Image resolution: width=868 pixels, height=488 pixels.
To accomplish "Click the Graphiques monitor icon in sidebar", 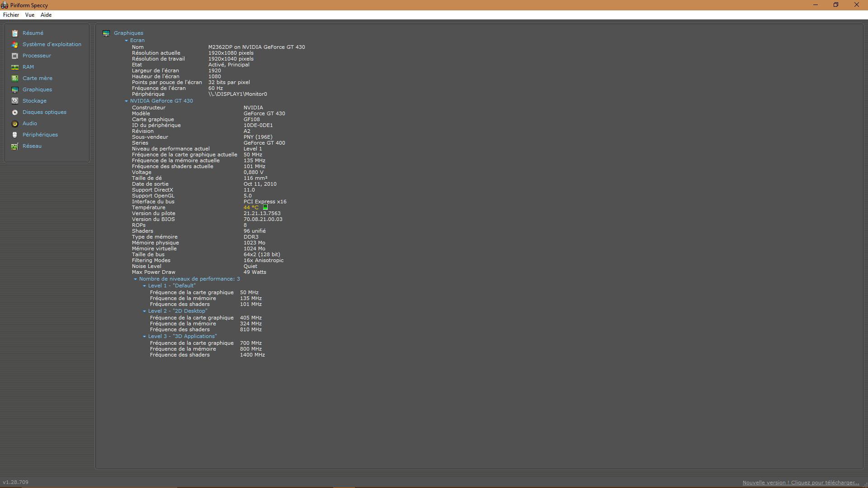I will (x=15, y=90).
